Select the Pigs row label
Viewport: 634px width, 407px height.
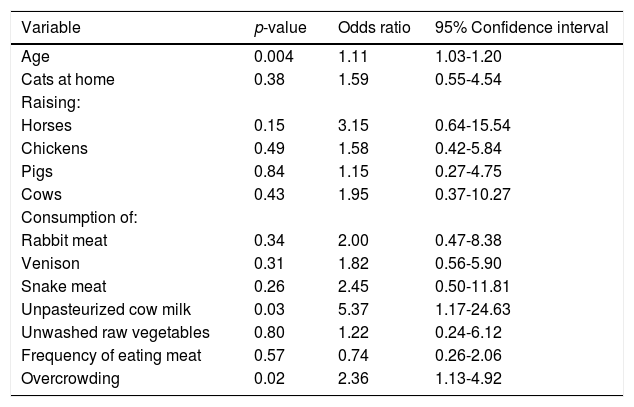[x=37, y=169]
